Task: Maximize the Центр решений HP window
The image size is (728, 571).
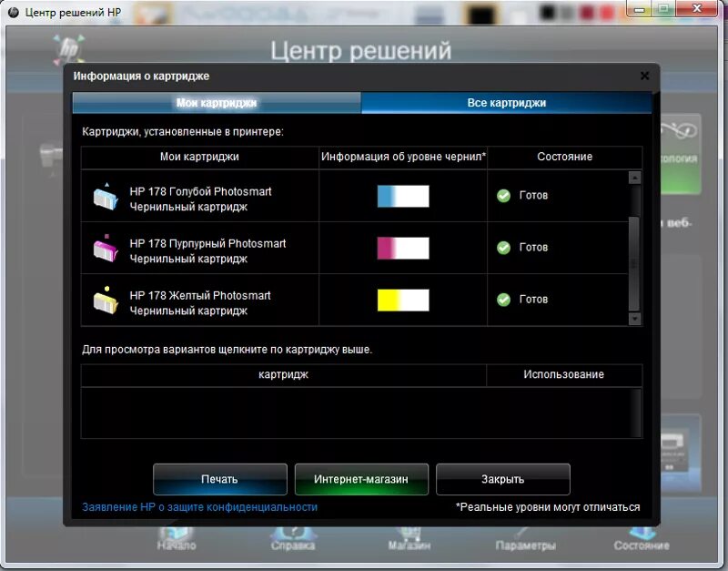Action: pyautogui.click(x=664, y=9)
